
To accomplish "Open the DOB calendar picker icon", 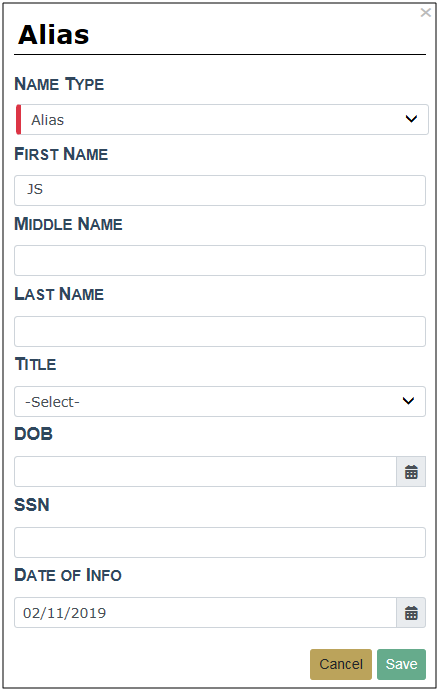I will [x=411, y=472].
